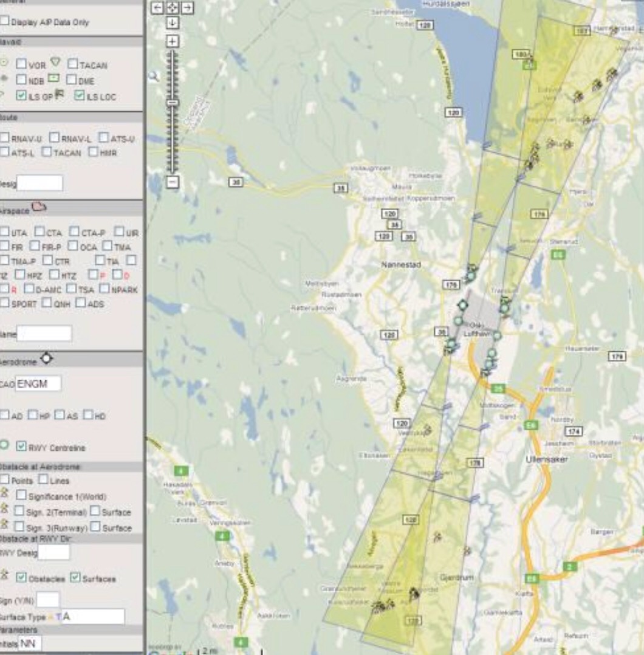Enable the TMA checkbox
This screenshot has height=655, width=644.
click(x=108, y=245)
